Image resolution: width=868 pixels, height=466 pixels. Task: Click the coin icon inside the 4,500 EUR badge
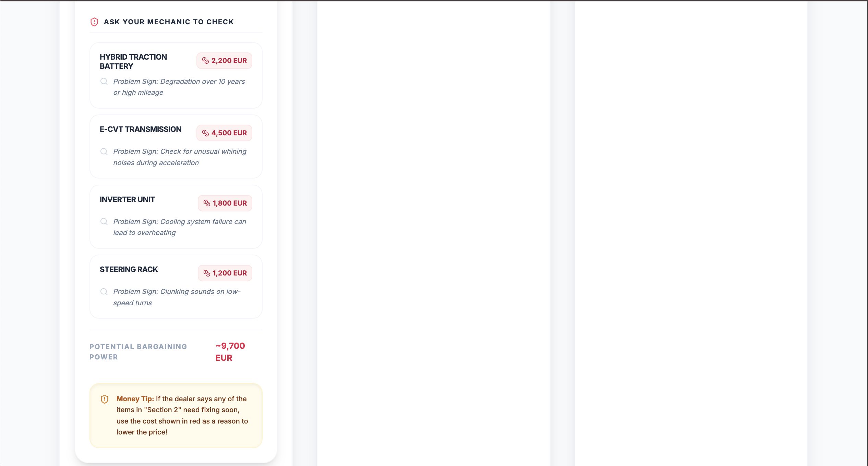pos(205,133)
